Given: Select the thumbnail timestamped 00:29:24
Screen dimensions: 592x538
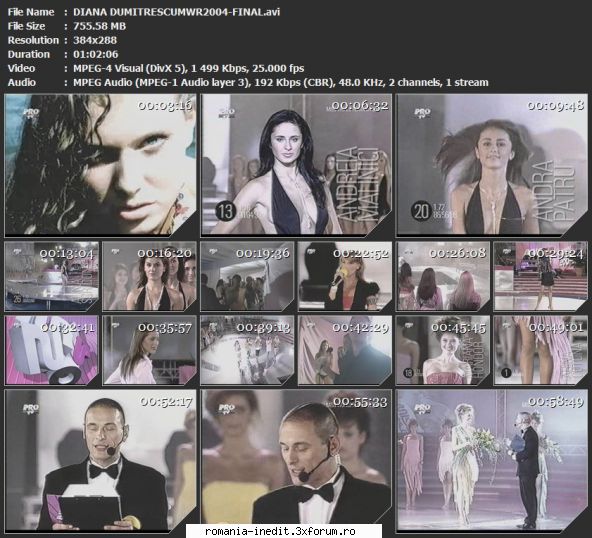Looking at the screenshot, I should click(x=541, y=276).
